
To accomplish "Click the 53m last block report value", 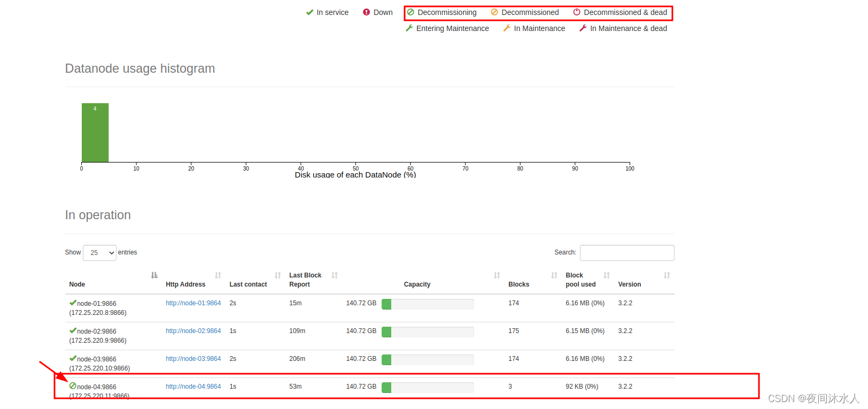I will (296, 387).
